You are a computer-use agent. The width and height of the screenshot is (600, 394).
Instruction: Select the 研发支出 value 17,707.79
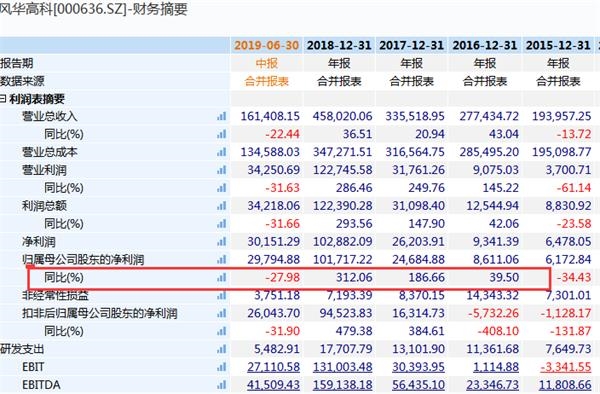[x=346, y=349]
